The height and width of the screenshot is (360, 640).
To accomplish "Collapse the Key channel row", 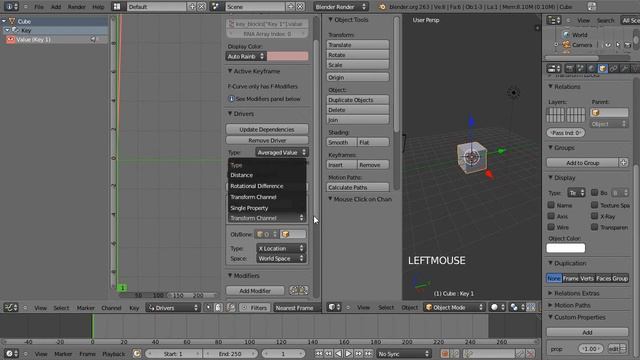I will pos(7,30).
